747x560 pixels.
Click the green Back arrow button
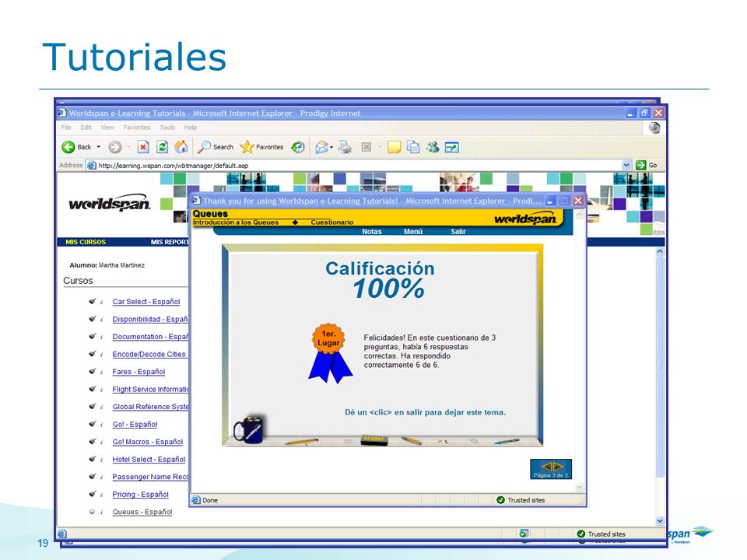tap(68, 147)
